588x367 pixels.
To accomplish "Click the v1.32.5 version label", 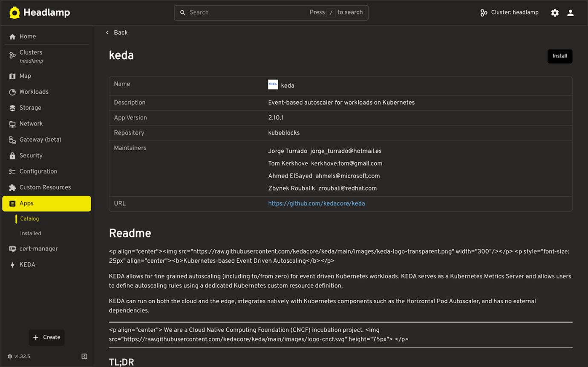I will tap(22, 356).
